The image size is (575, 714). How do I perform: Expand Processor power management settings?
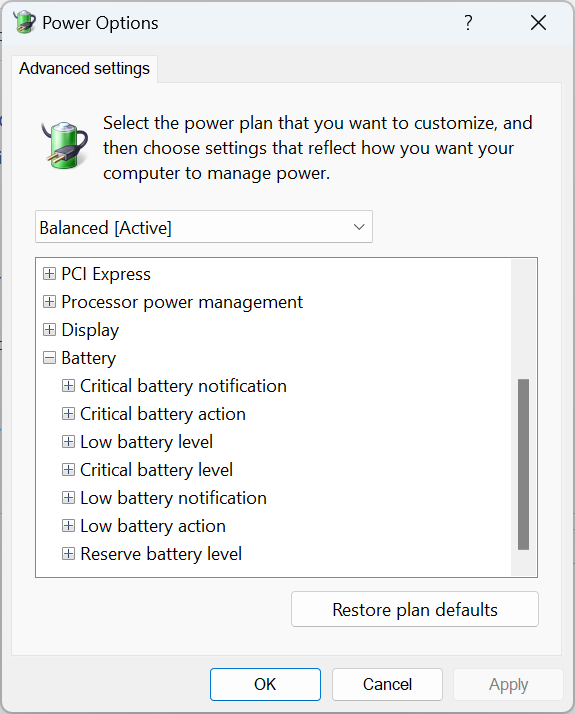pos(49,301)
